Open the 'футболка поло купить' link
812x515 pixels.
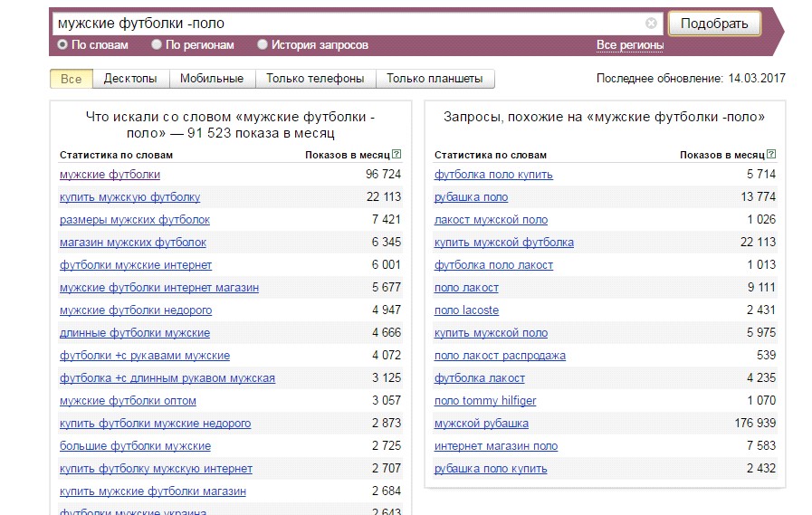(493, 175)
